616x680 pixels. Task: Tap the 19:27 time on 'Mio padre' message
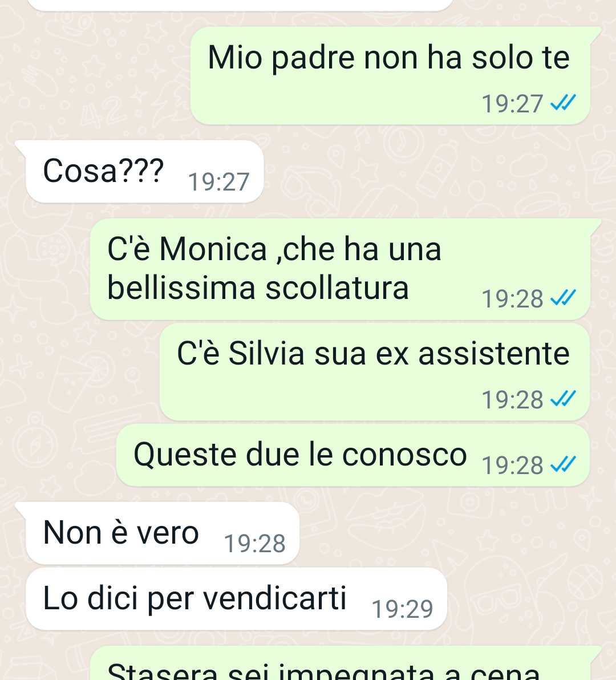tap(512, 104)
